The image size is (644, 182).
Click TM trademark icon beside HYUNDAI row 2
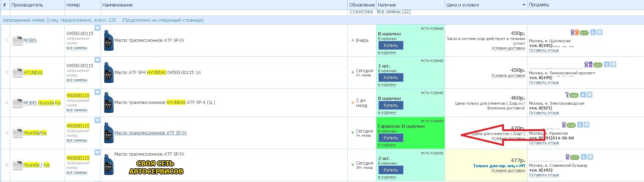click(x=18, y=73)
